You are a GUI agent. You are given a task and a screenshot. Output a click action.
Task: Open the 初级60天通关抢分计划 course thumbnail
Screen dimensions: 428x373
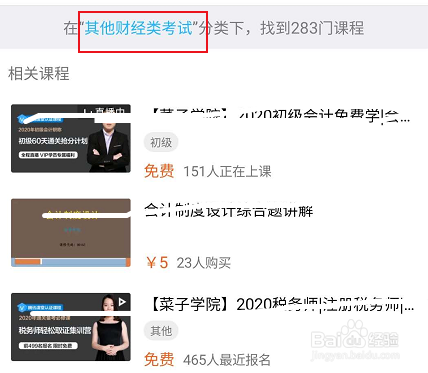[71, 138]
